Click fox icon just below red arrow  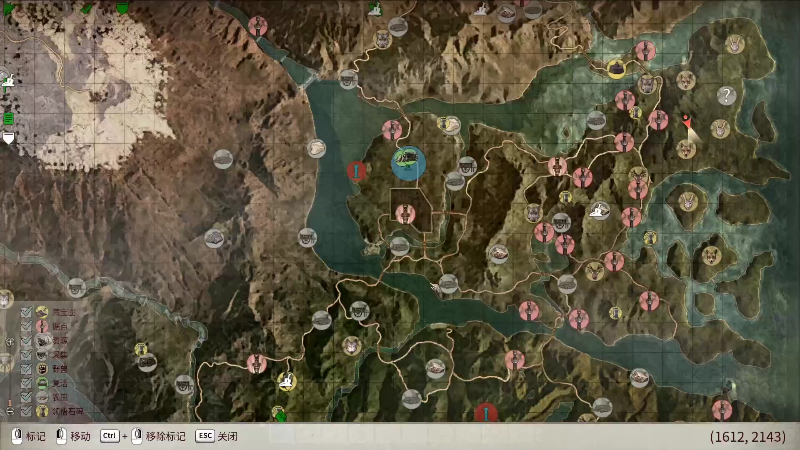(x=686, y=150)
